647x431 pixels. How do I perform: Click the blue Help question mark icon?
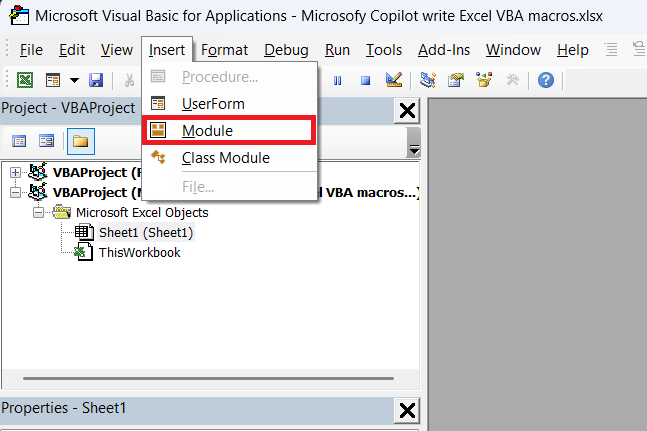545,80
